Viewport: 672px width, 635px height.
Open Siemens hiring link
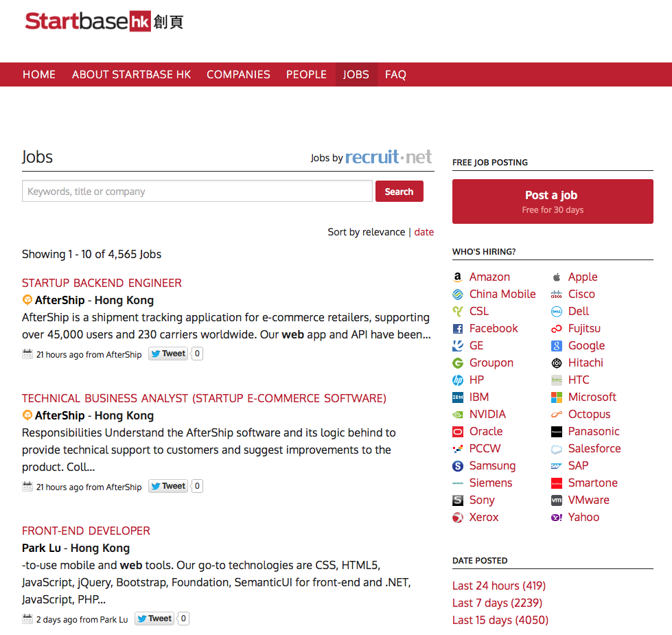[x=491, y=483]
